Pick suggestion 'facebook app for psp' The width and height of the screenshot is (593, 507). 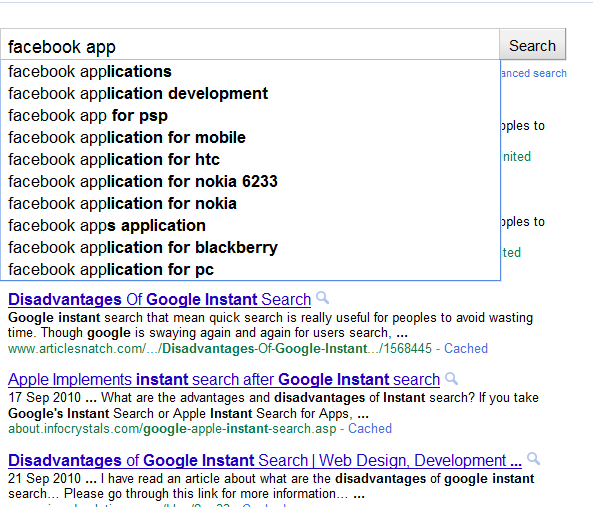pyautogui.click(x=250, y=115)
